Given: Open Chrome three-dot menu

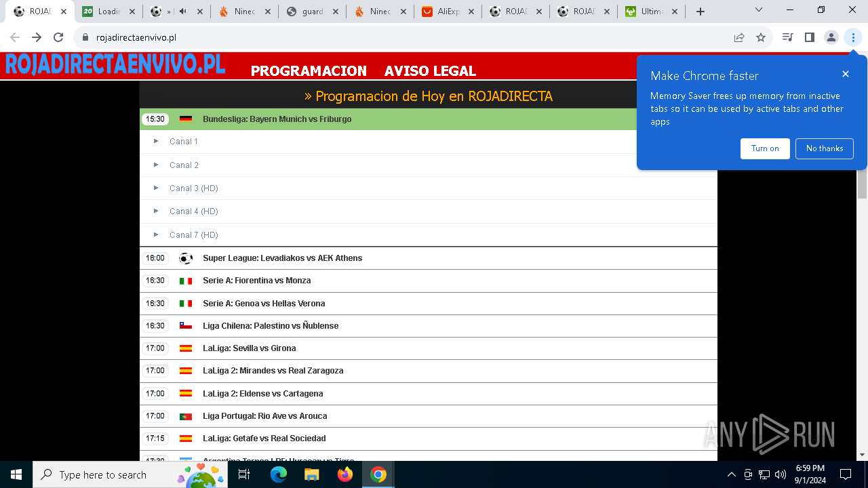Looking at the screenshot, I should (853, 37).
